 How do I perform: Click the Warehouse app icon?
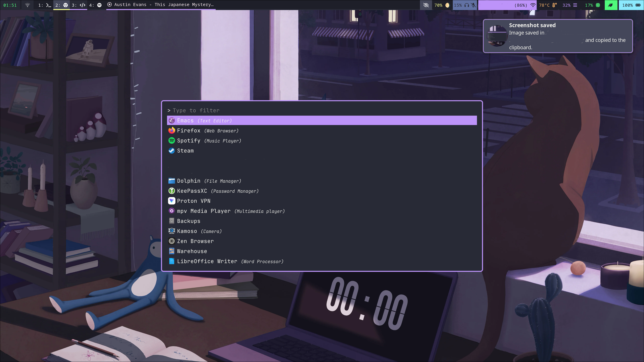point(172,251)
